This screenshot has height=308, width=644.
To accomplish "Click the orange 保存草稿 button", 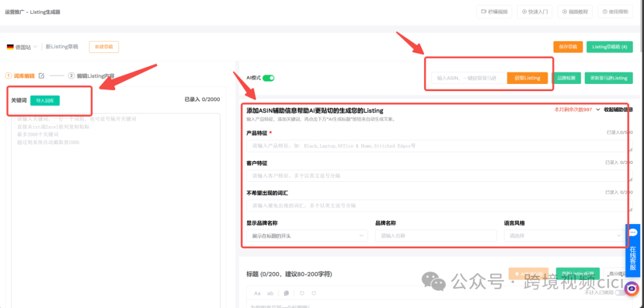I will tap(568, 46).
